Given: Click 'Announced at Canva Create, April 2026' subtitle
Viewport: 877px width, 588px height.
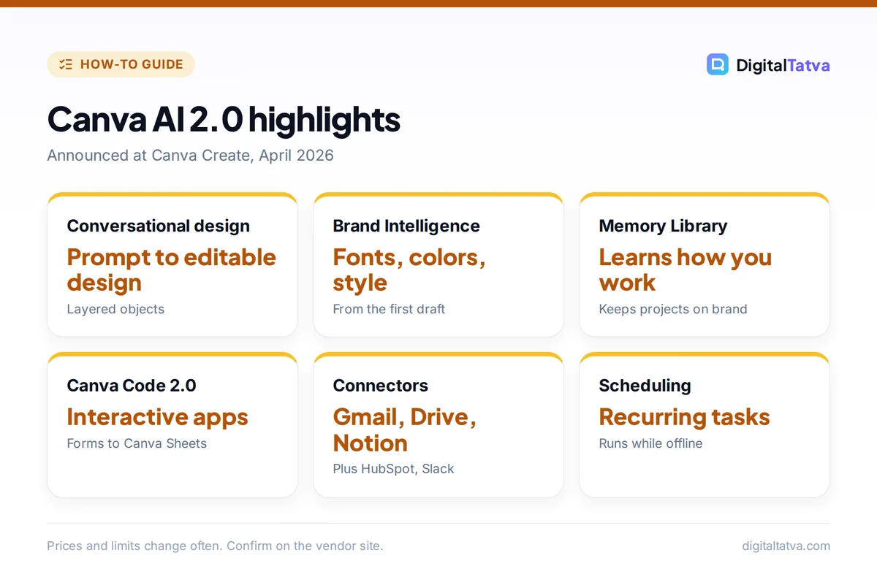Looking at the screenshot, I should [x=190, y=156].
